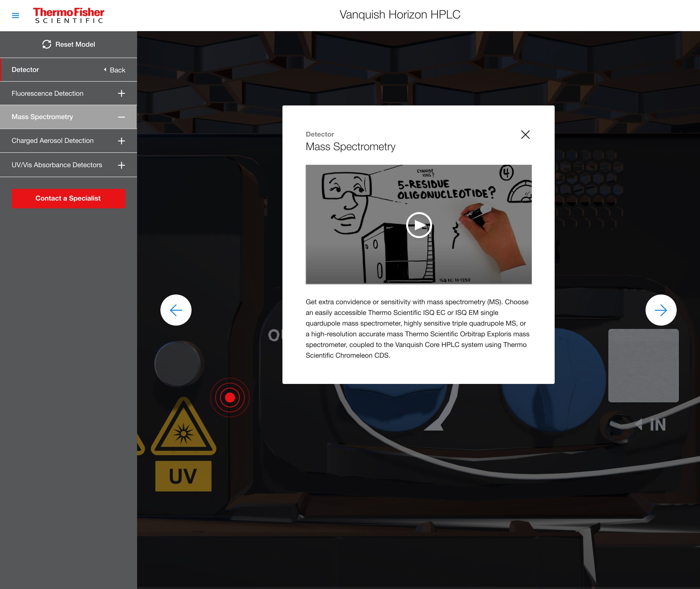Image resolution: width=700 pixels, height=589 pixels.
Task: Click the oligonucleotide video thumbnail
Action: point(419,224)
